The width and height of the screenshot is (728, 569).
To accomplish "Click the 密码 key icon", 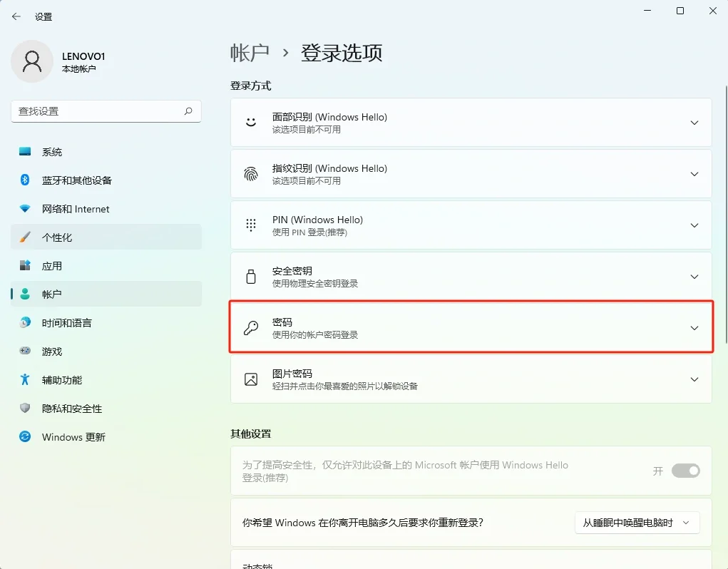I will click(x=250, y=327).
